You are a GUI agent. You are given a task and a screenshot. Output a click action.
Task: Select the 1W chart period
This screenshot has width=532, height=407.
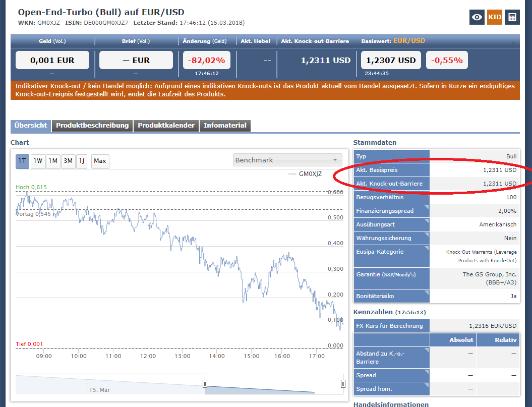point(38,161)
